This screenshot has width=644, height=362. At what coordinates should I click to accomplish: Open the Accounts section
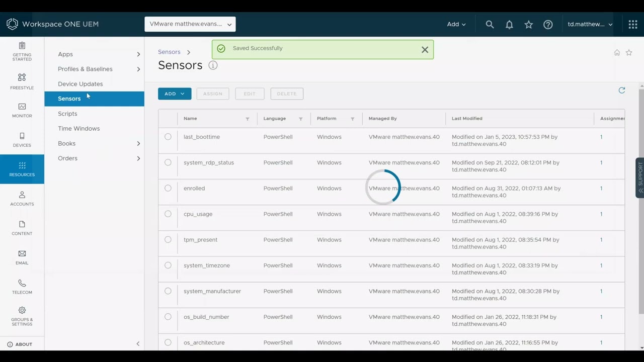point(22,199)
